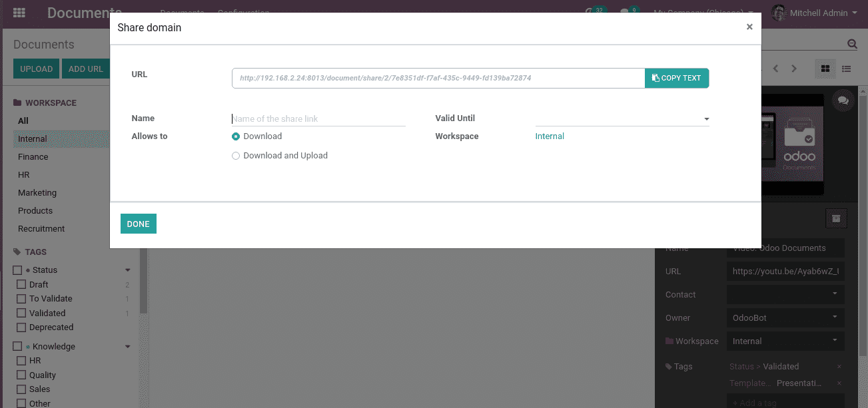The image size is (868, 408).
Task: Collapse the Status tag group arrow
Action: 128,270
